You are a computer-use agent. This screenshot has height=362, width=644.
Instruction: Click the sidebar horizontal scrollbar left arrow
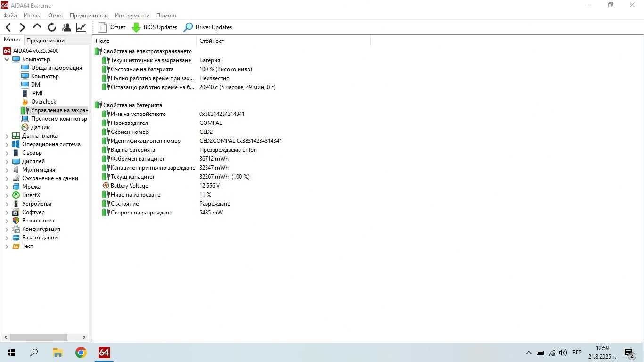[6, 337]
